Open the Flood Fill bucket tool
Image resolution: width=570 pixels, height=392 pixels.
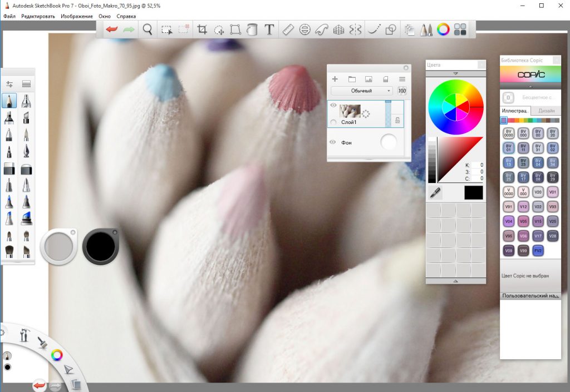click(x=252, y=29)
